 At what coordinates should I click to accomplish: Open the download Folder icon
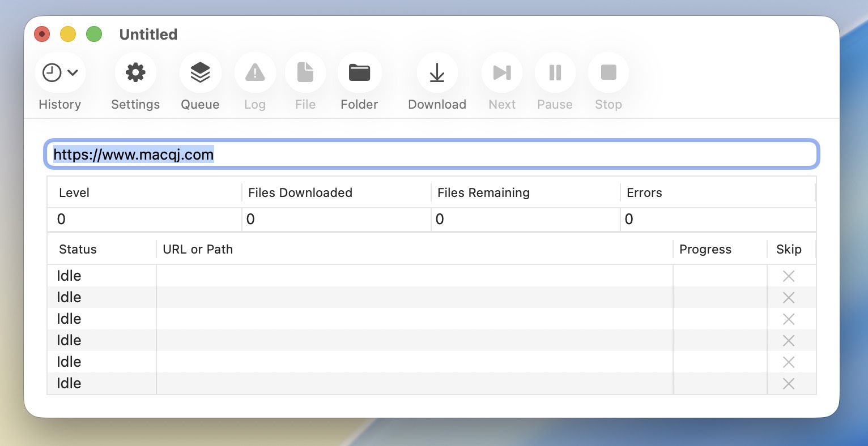359,73
